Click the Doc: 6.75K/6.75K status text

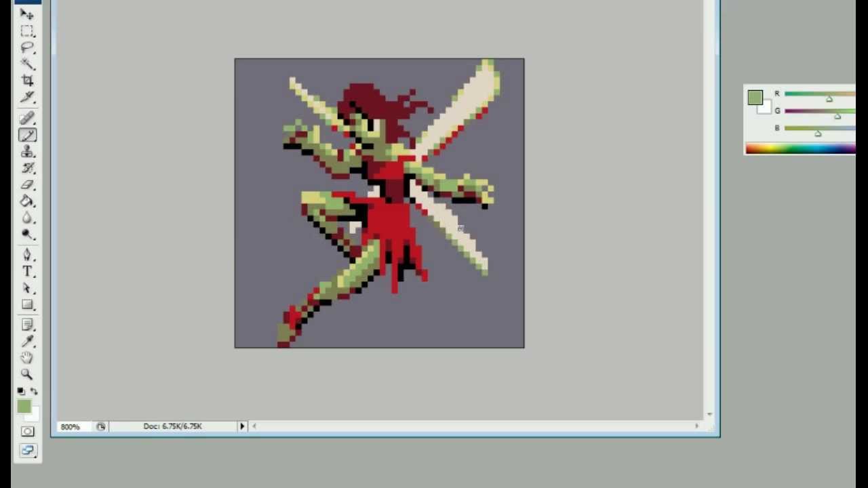point(172,426)
